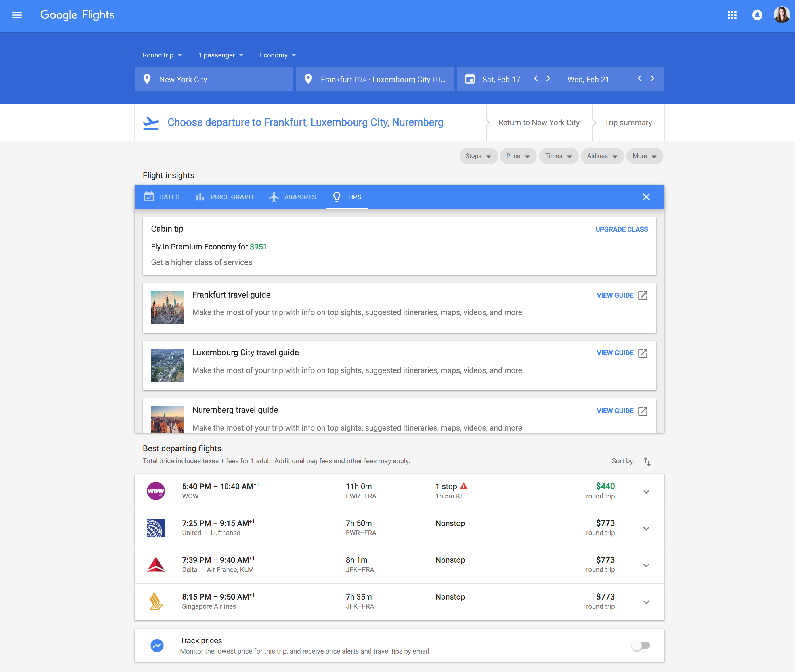
Task: Click the sort by arrows icon
Action: click(x=647, y=461)
